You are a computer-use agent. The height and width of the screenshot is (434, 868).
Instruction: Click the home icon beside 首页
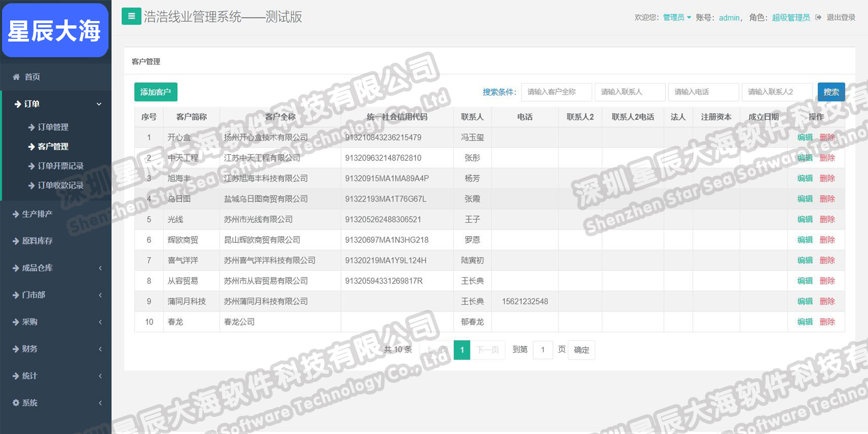coord(16,77)
